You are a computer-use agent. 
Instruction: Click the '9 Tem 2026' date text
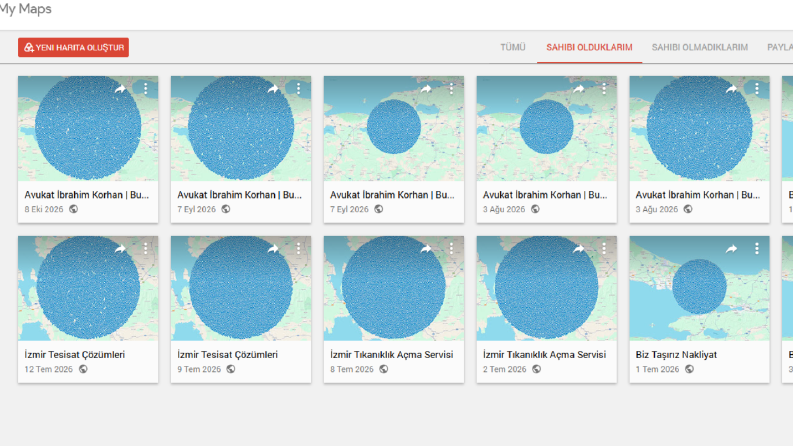click(199, 369)
